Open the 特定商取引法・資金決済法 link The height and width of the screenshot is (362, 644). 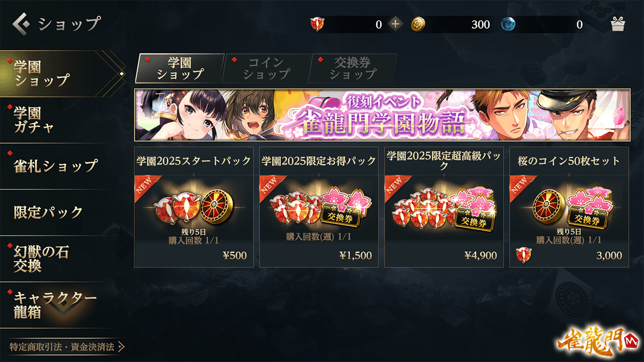(x=66, y=347)
